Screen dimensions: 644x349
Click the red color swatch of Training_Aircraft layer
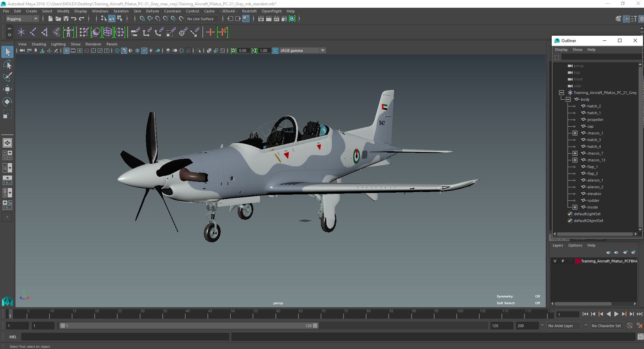click(578, 261)
